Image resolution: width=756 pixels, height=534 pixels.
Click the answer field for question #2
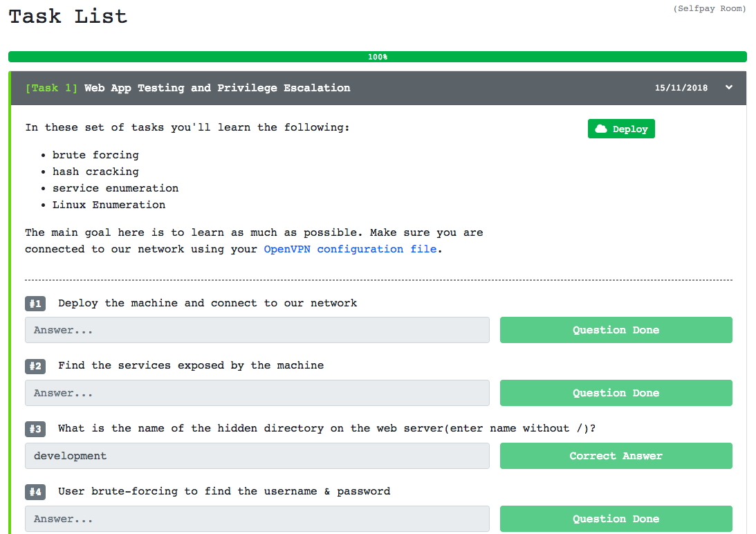(257, 393)
